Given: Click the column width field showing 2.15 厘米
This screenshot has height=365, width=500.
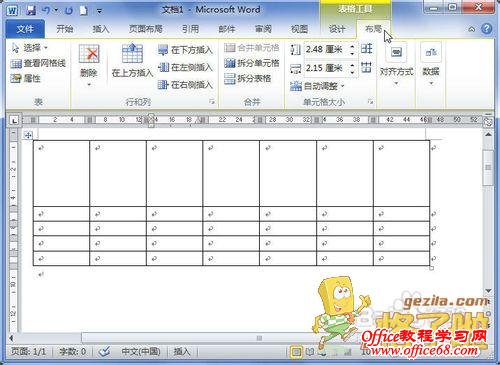Looking at the screenshot, I should [326, 68].
